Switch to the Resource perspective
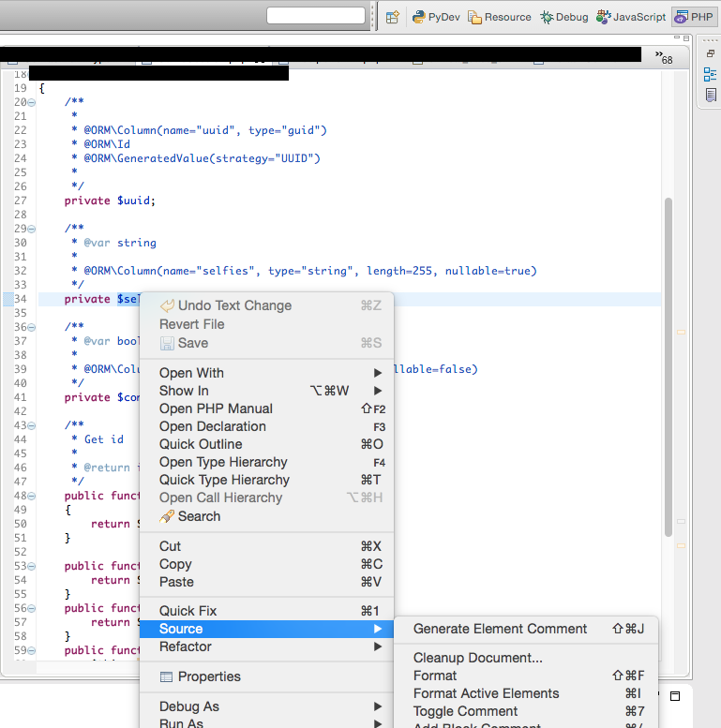The image size is (721, 728). click(500, 17)
